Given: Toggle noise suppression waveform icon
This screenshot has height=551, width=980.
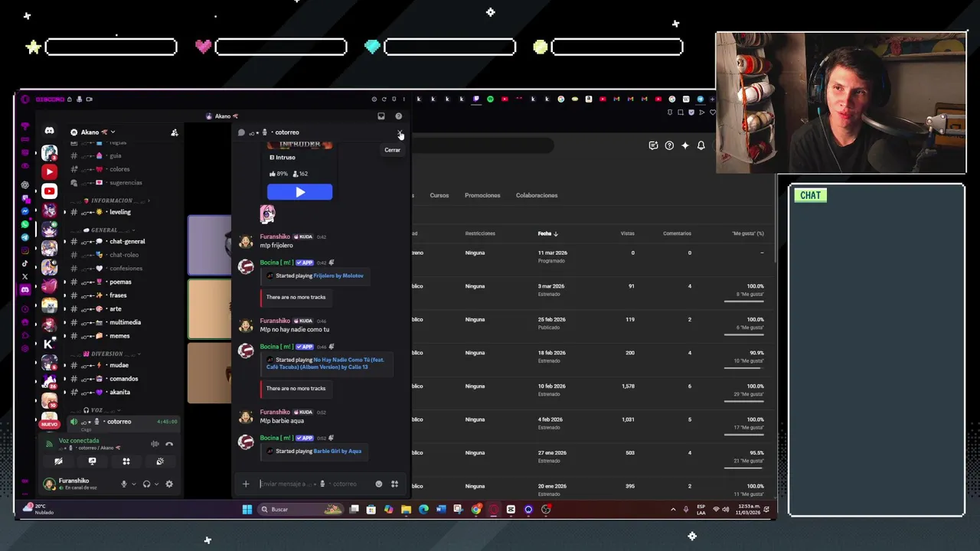Looking at the screenshot, I should 155,444.
